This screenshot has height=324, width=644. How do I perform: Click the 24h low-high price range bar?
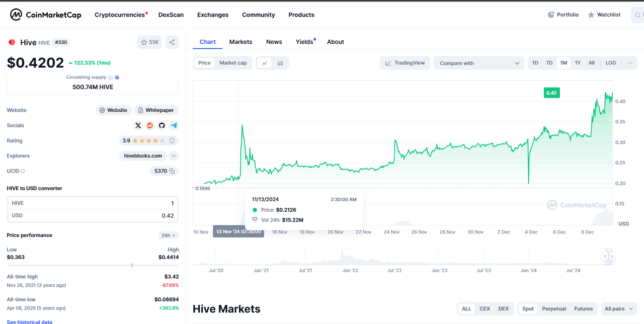93,265
